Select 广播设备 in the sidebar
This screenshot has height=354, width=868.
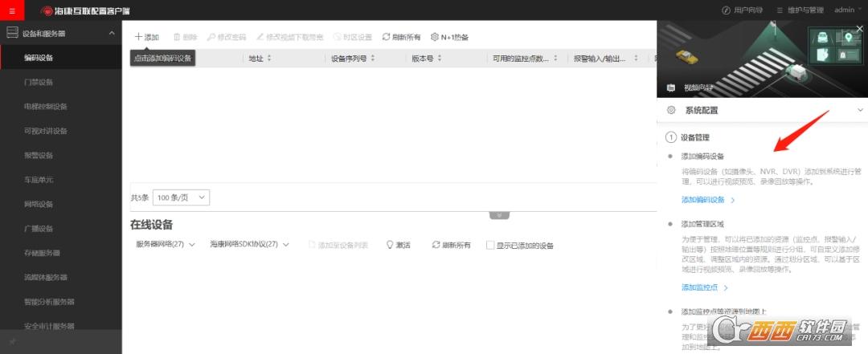pos(61,228)
